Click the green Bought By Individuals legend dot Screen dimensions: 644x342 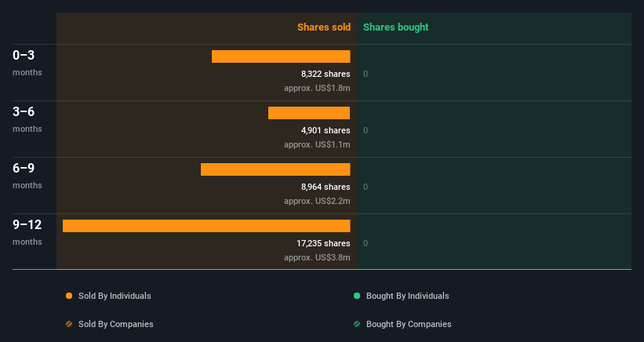point(357,296)
